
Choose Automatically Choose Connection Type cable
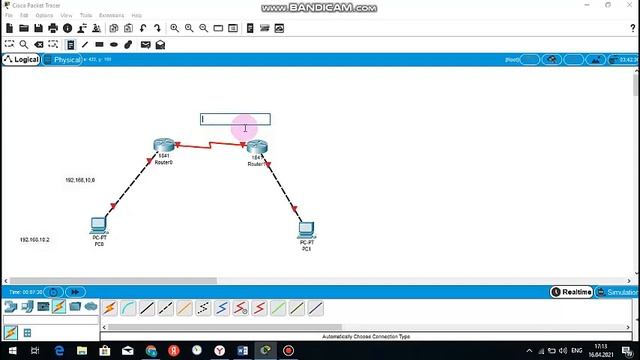110,308
